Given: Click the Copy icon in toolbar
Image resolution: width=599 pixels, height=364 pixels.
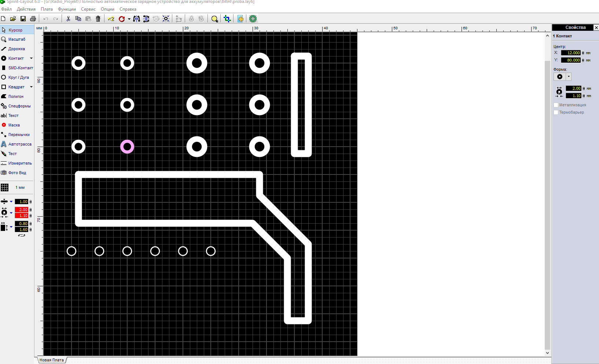Looking at the screenshot, I should (x=78, y=19).
